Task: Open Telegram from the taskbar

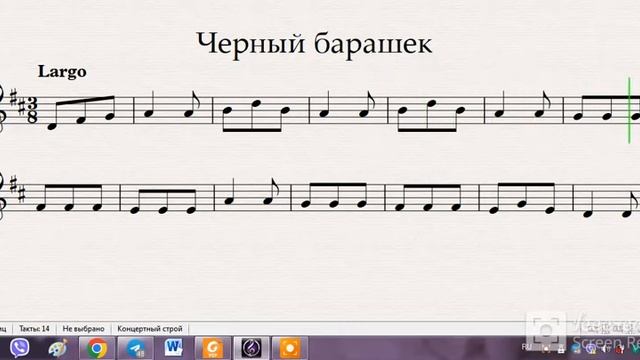Action: (136, 349)
